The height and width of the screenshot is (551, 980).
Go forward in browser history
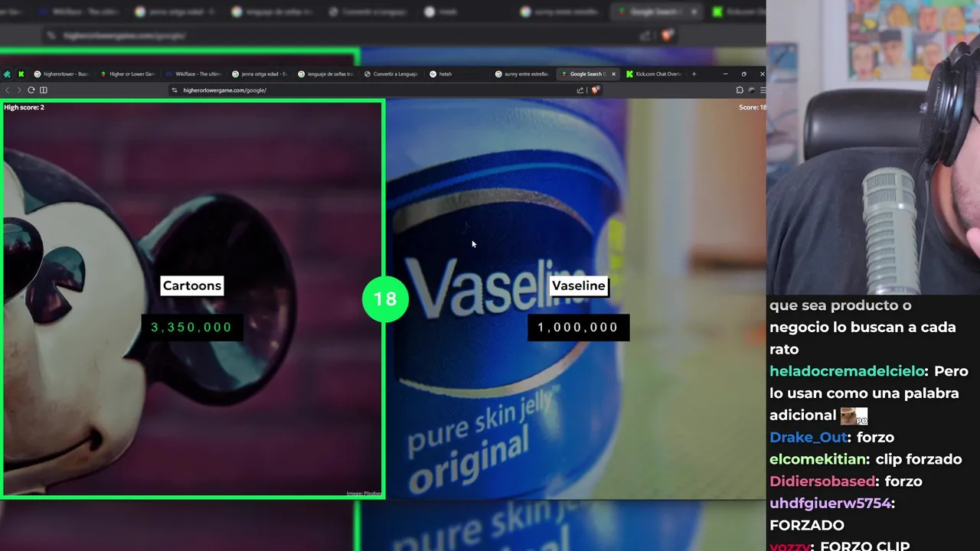[18, 90]
